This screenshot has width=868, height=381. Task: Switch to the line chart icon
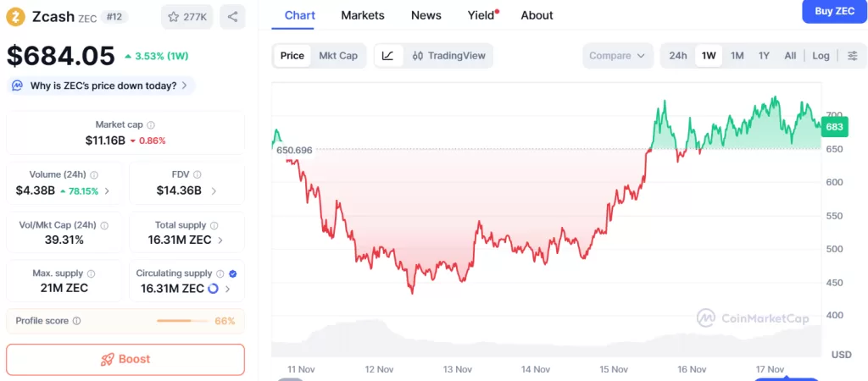[387, 56]
